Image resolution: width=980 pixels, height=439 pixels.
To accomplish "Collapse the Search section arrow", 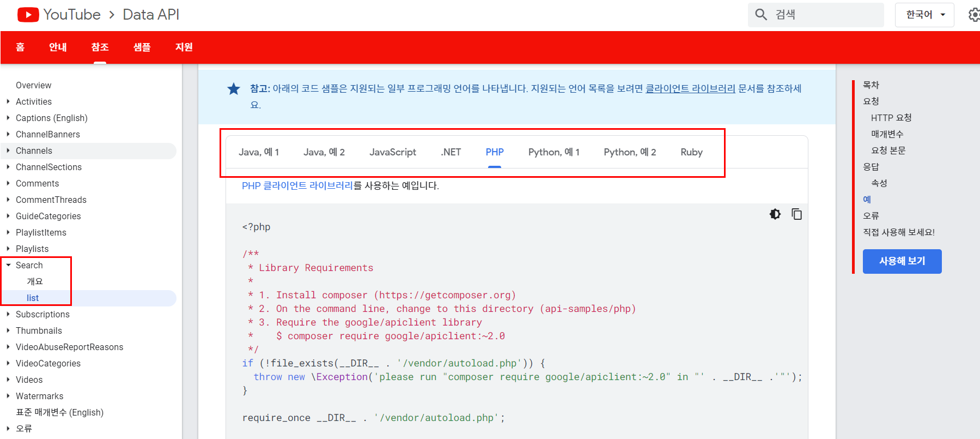I will pos(8,265).
